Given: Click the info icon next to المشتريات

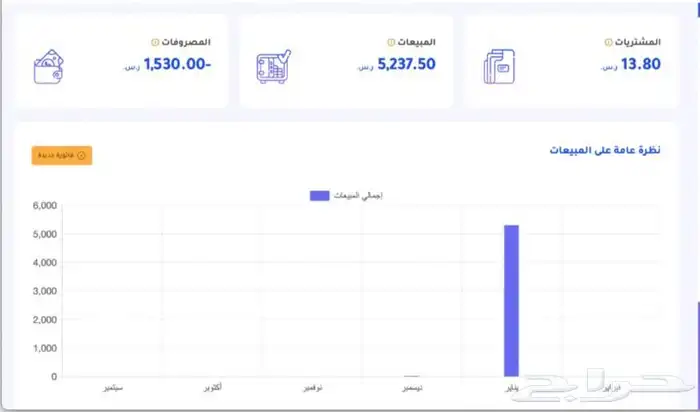Looking at the screenshot, I should pyautogui.click(x=608, y=42).
